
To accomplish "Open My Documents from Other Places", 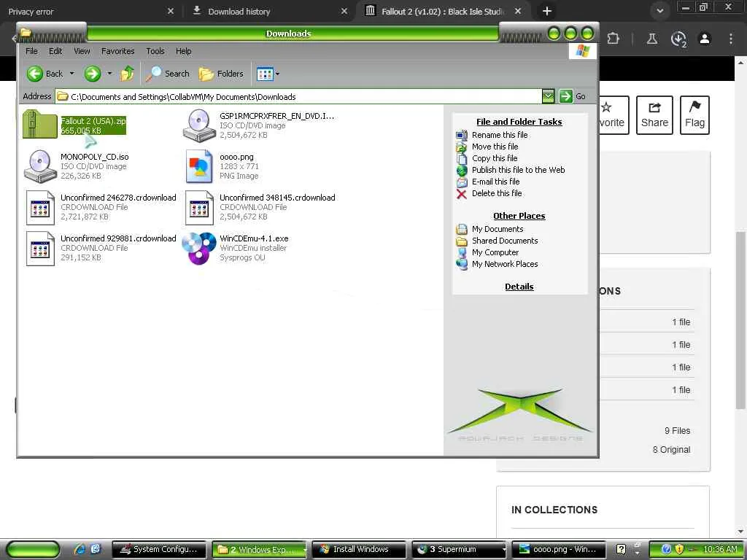I will pyautogui.click(x=498, y=229).
